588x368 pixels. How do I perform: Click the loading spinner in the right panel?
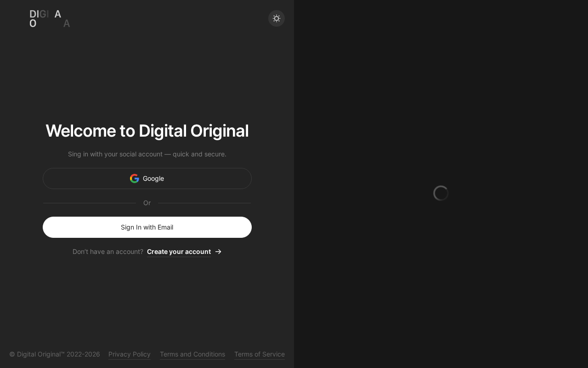(441, 193)
